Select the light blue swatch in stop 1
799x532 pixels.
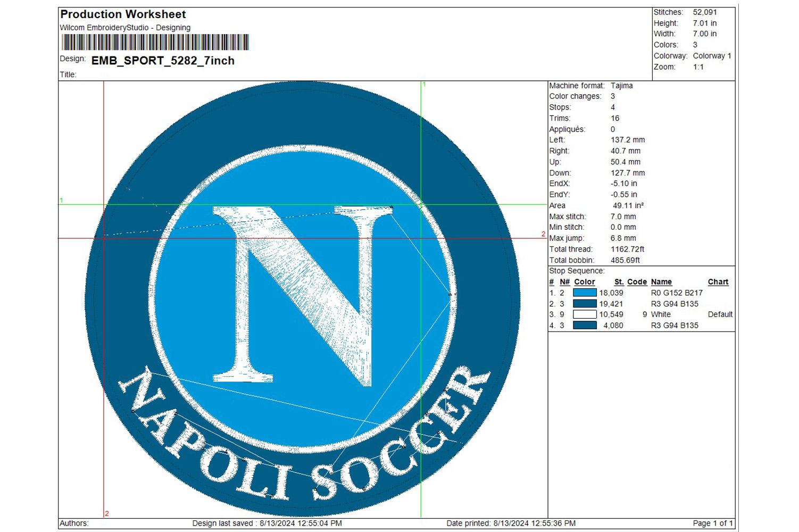(584, 293)
